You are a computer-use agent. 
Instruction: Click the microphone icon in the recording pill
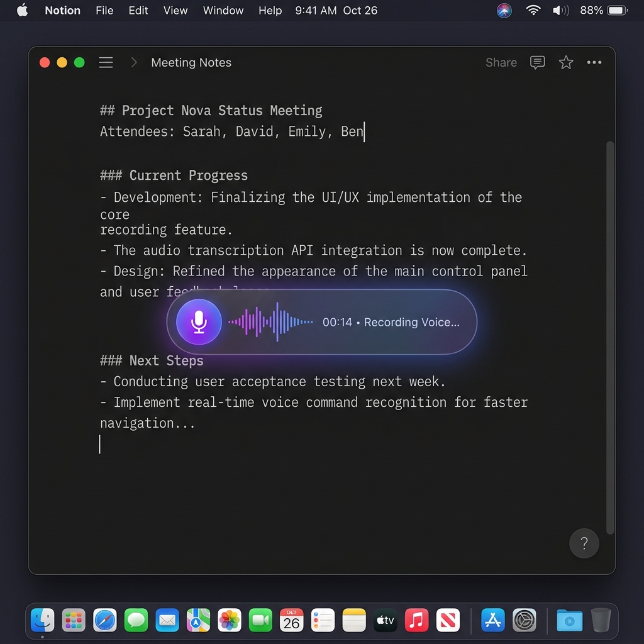pyautogui.click(x=198, y=322)
